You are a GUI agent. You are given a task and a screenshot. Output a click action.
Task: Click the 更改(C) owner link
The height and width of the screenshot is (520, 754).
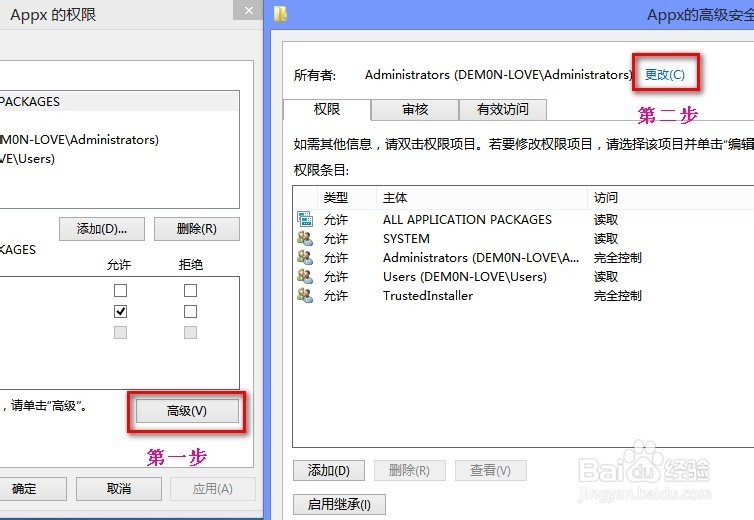click(665, 75)
